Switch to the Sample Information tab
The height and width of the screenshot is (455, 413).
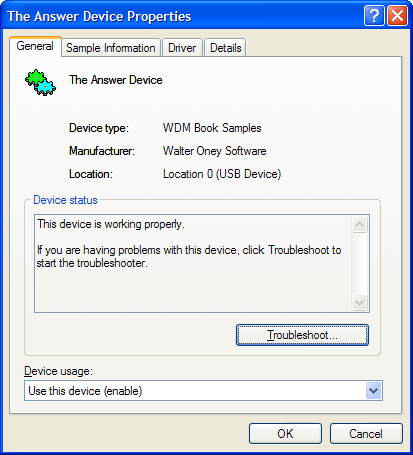(x=111, y=48)
